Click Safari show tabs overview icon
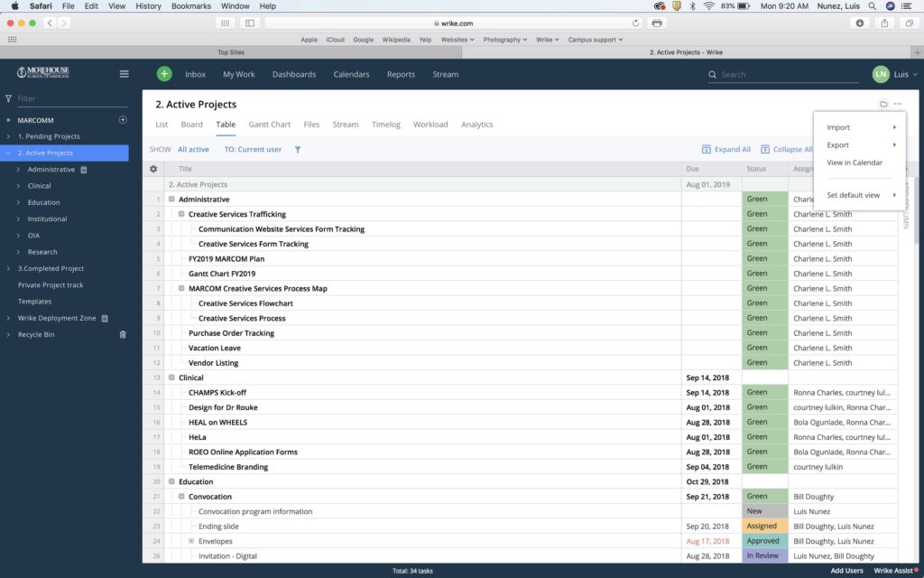Viewport: 924px width, 578px height. 910,23
